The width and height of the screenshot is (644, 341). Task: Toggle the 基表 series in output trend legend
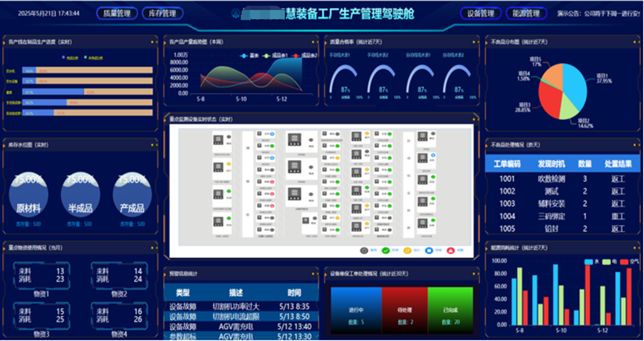click(251, 56)
